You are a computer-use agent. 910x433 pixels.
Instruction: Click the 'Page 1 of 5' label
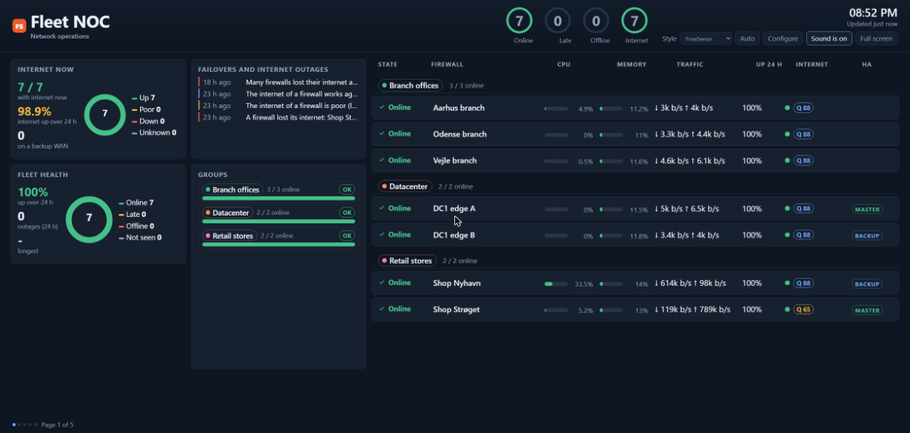pyautogui.click(x=57, y=425)
